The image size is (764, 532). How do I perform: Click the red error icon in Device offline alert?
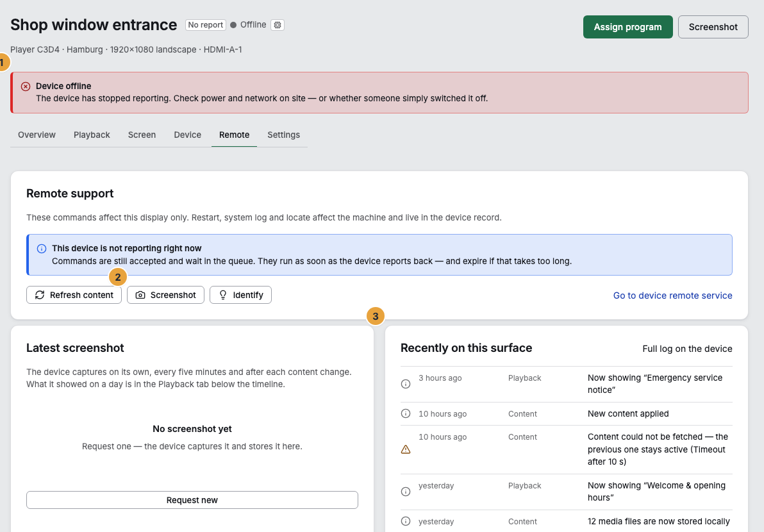tap(26, 87)
